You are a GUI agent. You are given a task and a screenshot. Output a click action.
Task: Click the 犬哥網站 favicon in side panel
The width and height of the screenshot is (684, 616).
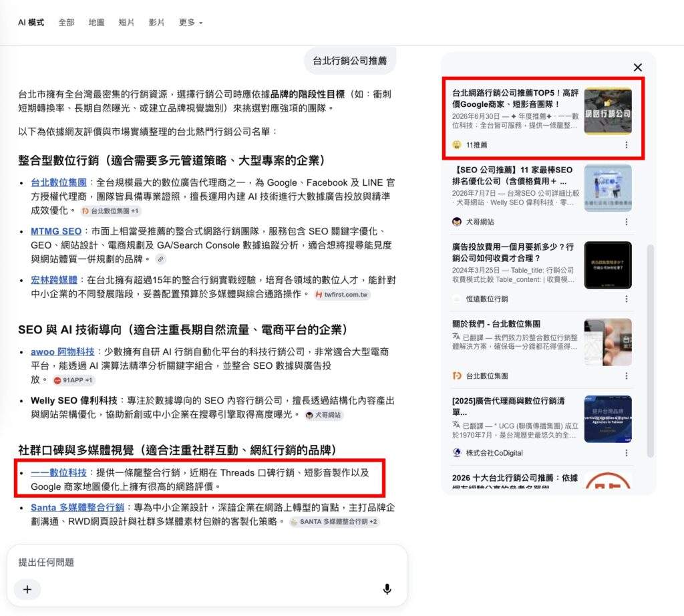457,222
